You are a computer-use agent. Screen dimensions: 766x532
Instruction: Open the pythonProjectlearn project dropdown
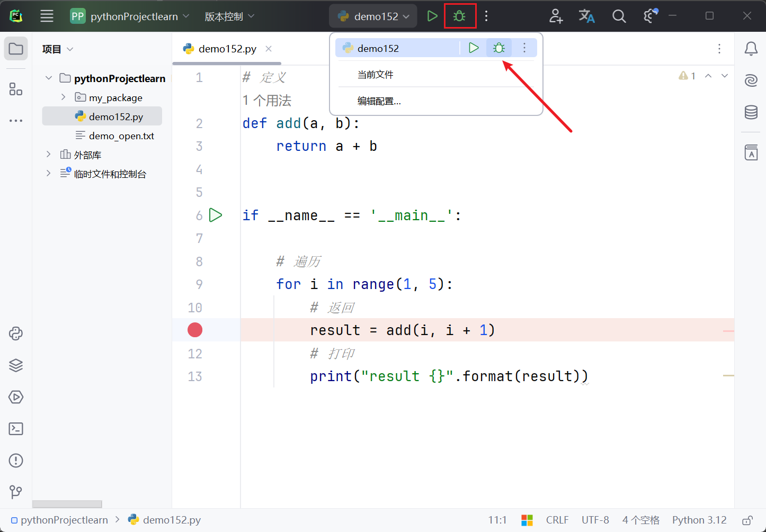pos(130,16)
